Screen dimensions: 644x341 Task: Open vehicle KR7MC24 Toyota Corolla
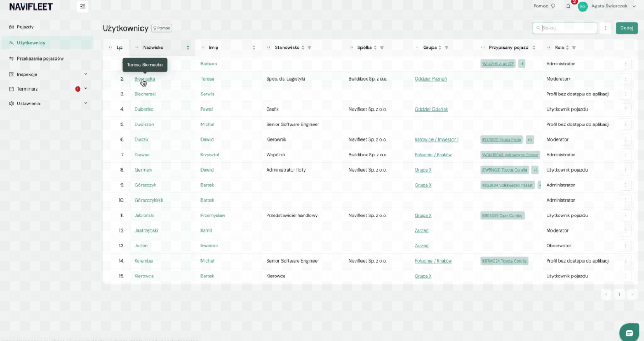click(505, 261)
